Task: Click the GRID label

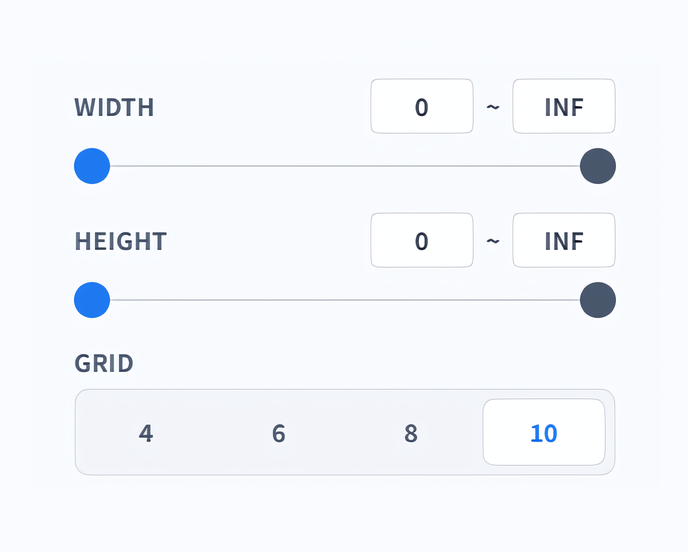Action: pyautogui.click(x=104, y=363)
